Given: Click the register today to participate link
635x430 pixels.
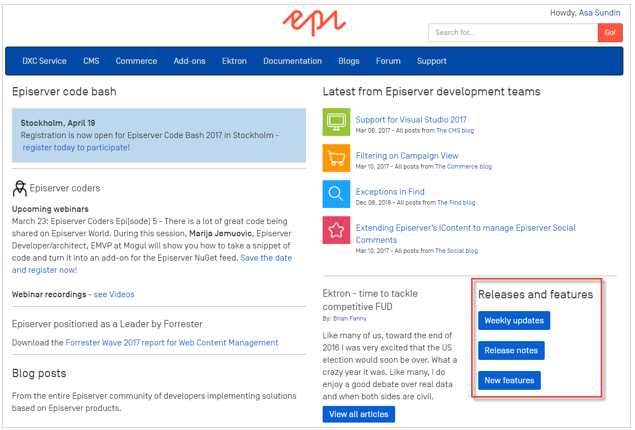Looking at the screenshot, I should 75,147.
